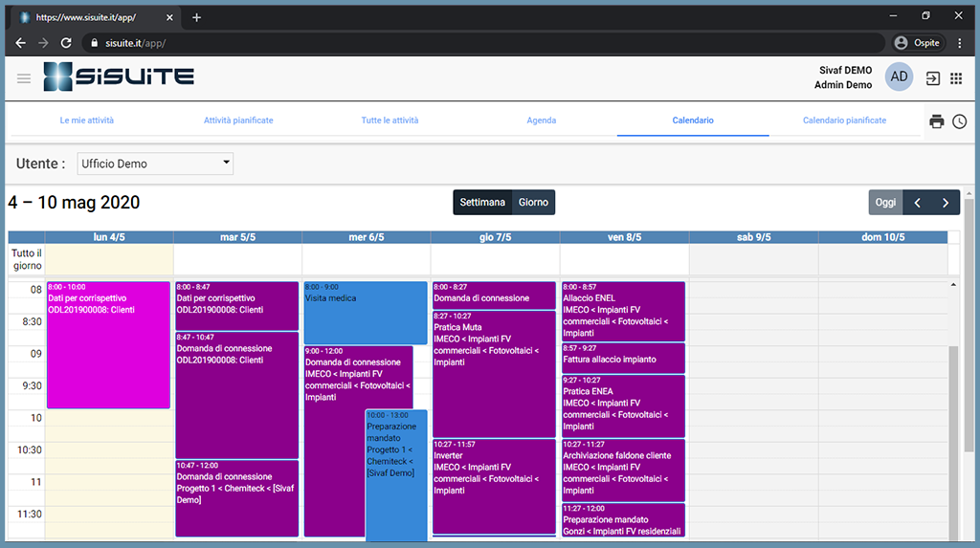
Task: Open the apps grid icon
Action: click(956, 78)
